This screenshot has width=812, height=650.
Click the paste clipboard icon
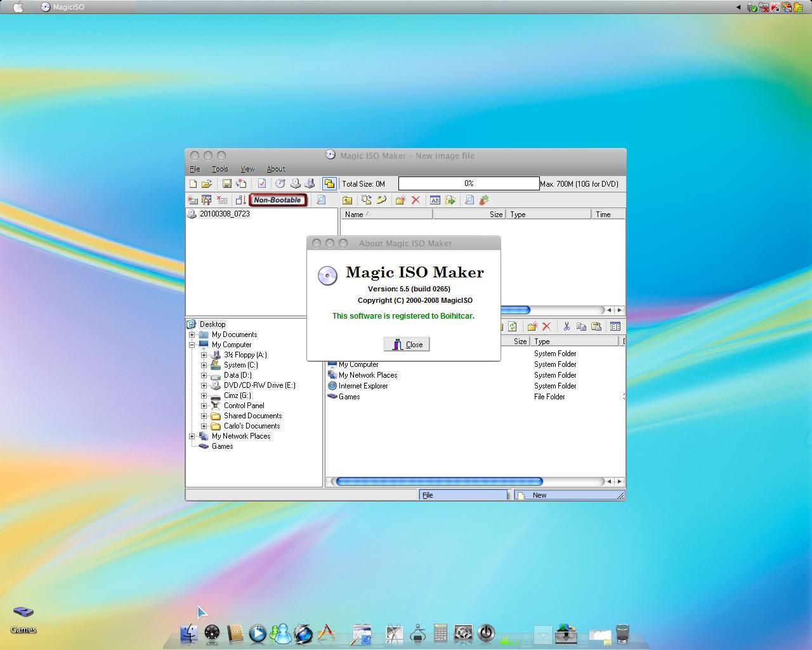point(596,326)
